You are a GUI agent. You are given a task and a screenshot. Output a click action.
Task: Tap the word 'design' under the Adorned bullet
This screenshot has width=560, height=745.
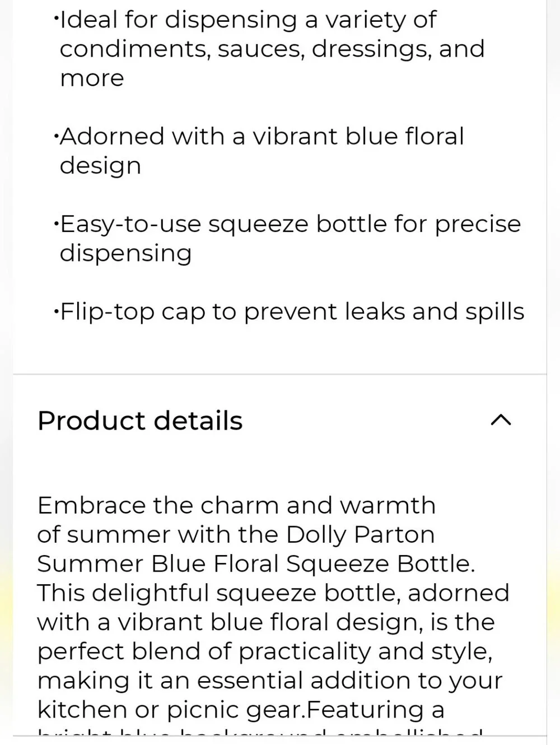100,166
